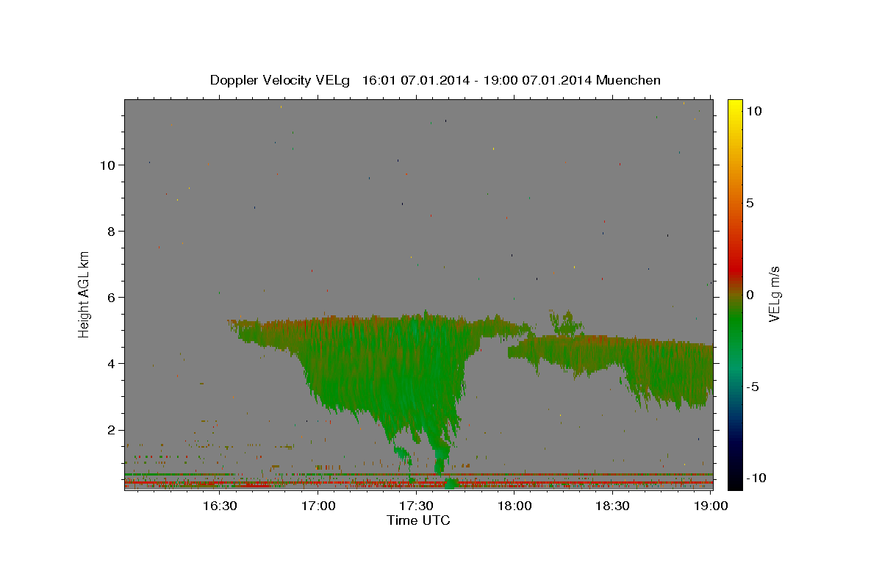Viewport: 882px width, 588px height.
Task: Click the height axis value 6
Action: (110, 297)
